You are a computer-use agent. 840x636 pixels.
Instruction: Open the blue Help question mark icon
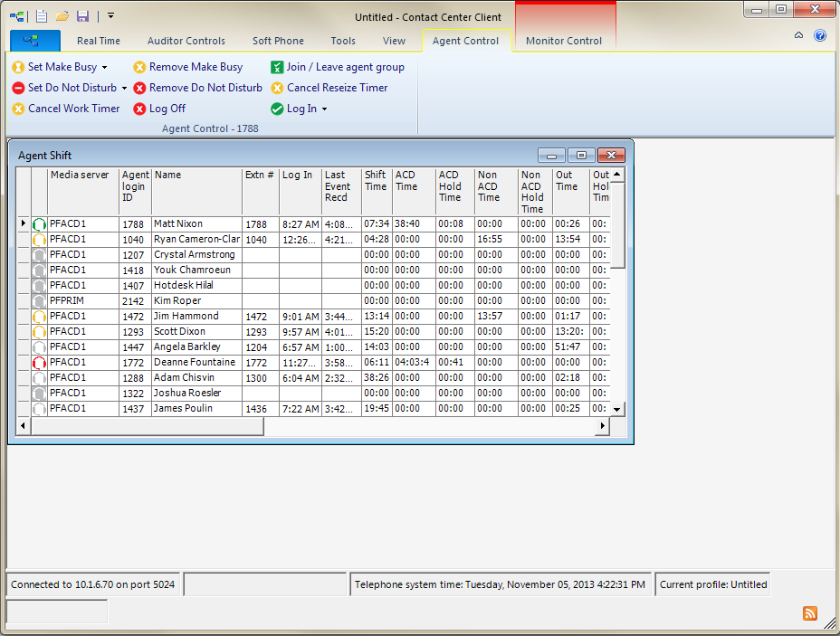pos(820,36)
